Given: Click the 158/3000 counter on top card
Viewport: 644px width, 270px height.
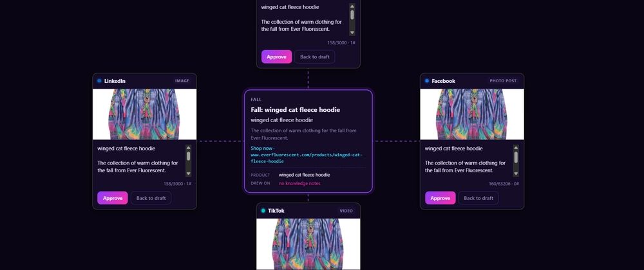Looking at the screenshot, I should (x=341, y=42).
